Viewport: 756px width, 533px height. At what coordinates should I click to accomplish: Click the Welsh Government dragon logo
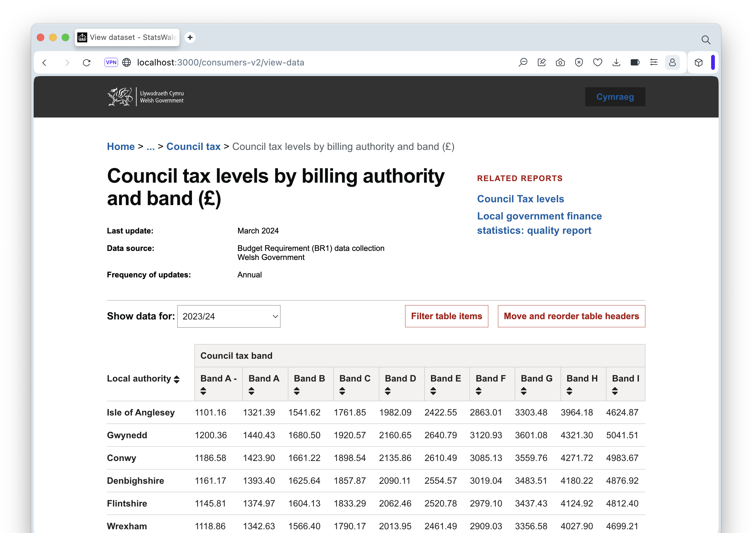tap(146, 97)
